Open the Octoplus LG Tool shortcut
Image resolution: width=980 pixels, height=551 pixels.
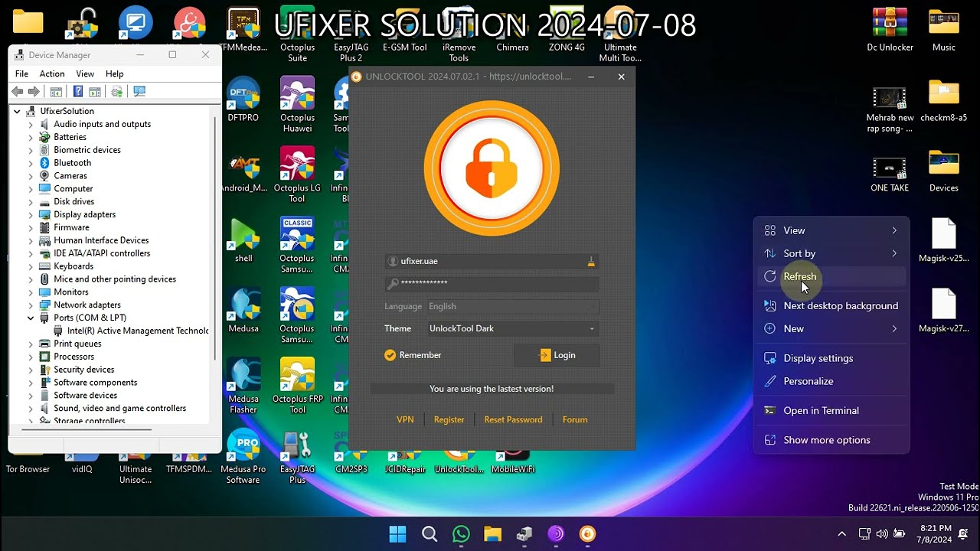click(x=297, y=174)
